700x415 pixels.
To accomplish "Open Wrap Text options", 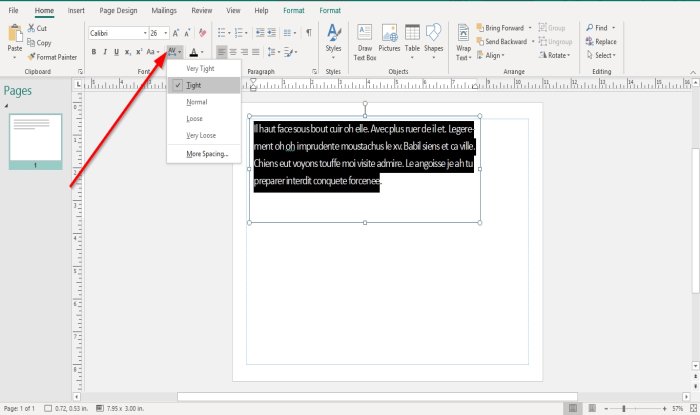I will [463, 42].
